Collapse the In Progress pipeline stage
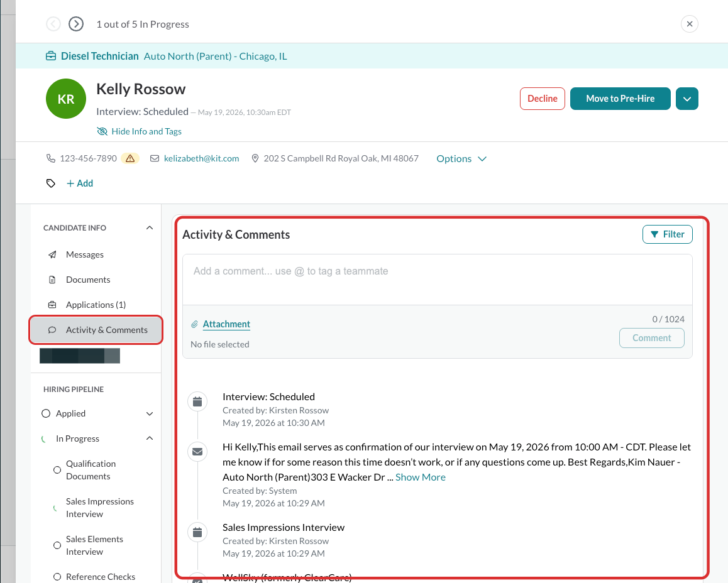 pos(150,439)
